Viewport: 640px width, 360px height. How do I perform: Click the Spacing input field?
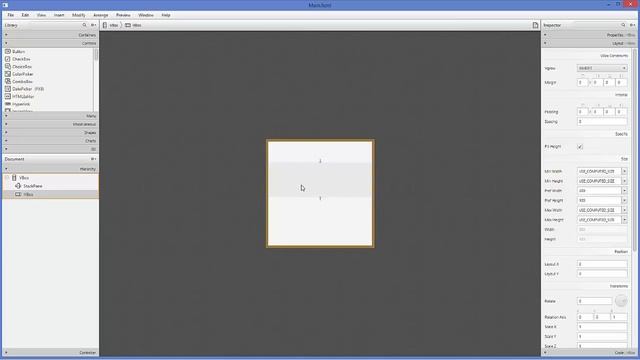[602, 122]
